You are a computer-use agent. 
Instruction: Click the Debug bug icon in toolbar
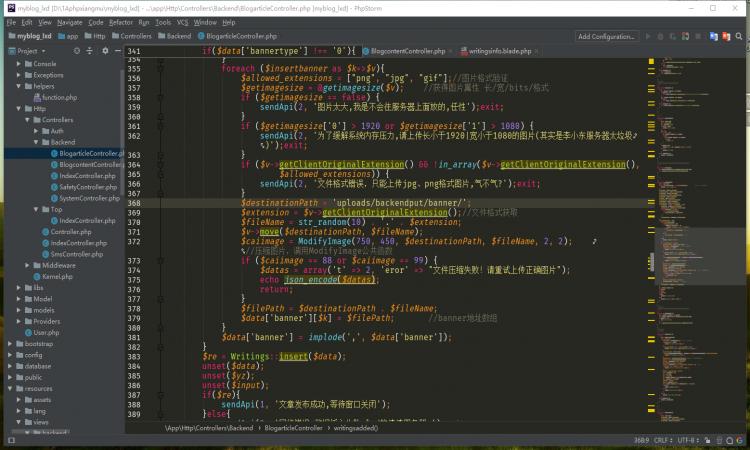pyautogui.click(x=662, y=36)
